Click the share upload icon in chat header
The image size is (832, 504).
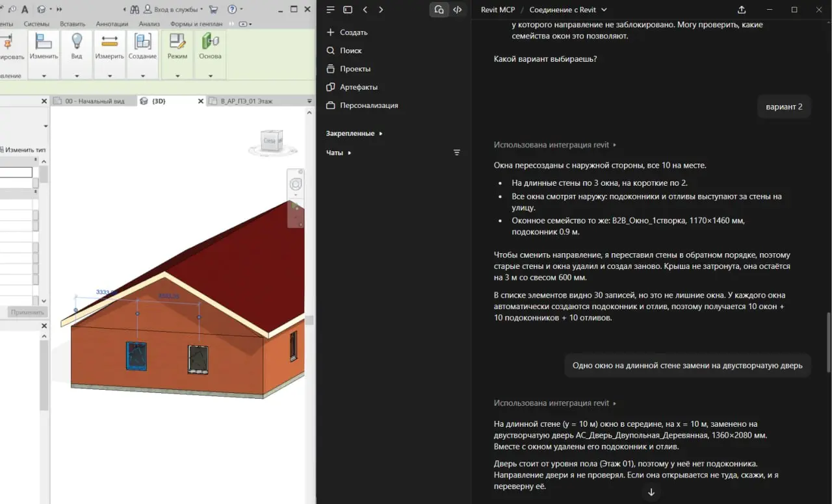point(742,10)
